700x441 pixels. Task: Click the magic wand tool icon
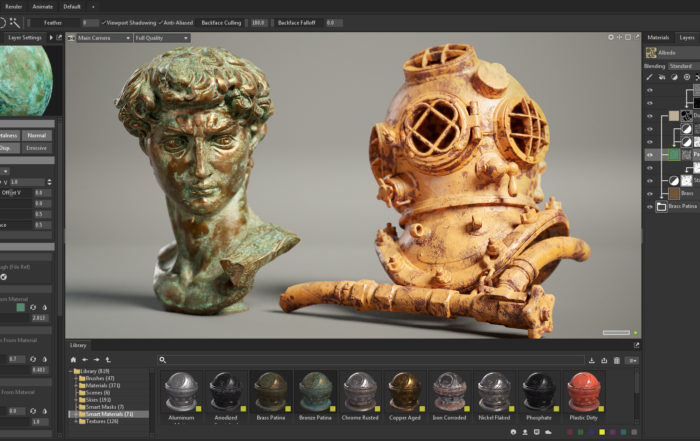15,22
